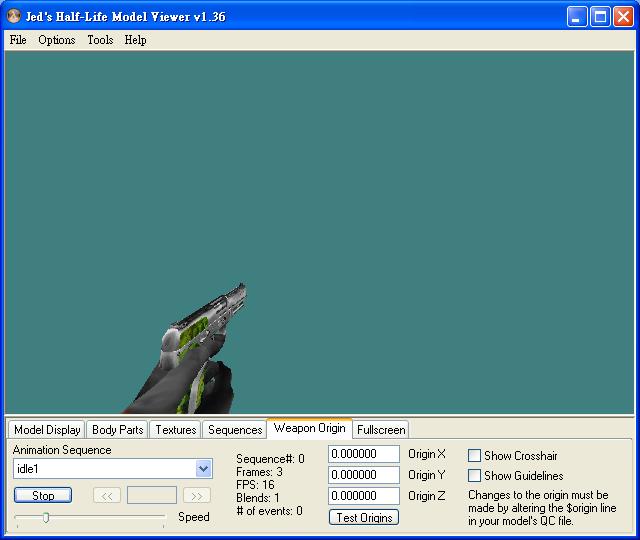
Task: Click the Origin Y value field
Action: (364, 475)
